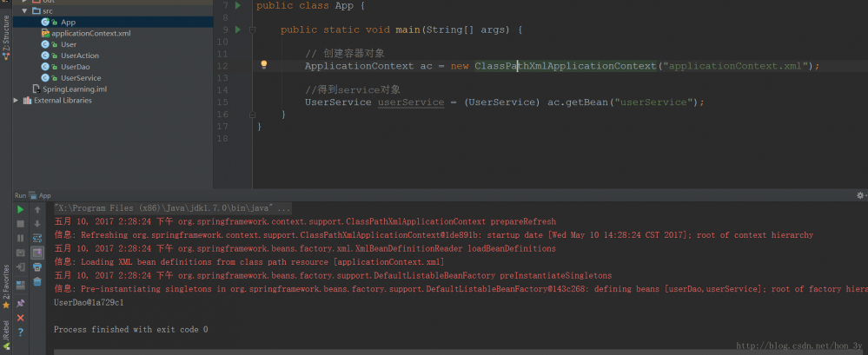Click the comment on line 14
The image size is (868, 355).
[x=352, y=89]
